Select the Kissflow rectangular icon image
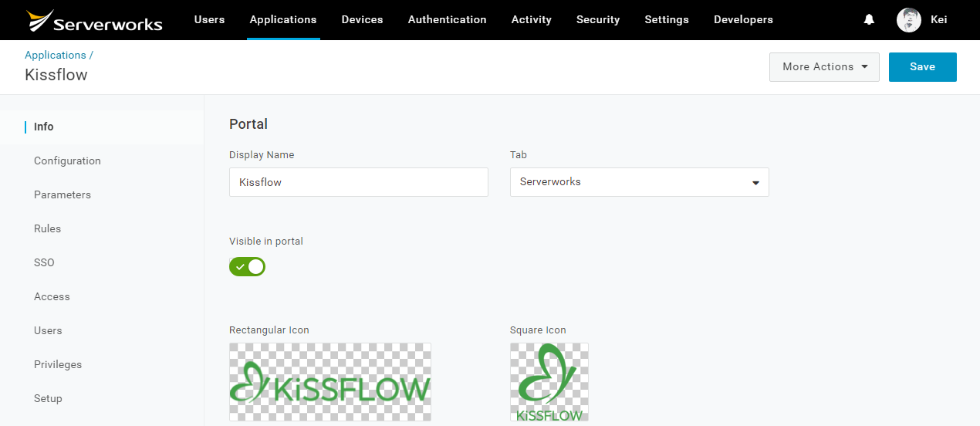The height and width of the screenshot is (426, 980). tap(330, 382)
